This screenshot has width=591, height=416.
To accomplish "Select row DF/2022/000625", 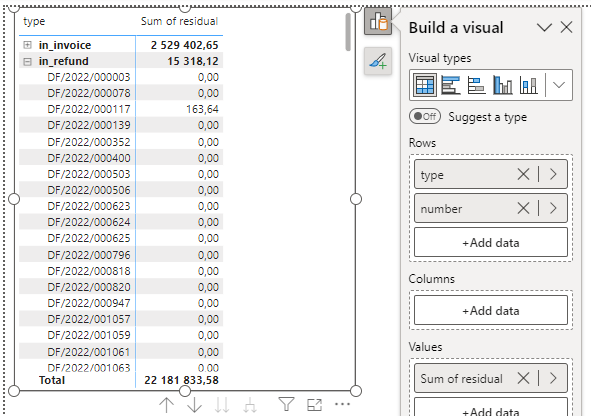I will pyautogui.click(x=89, y=238).
